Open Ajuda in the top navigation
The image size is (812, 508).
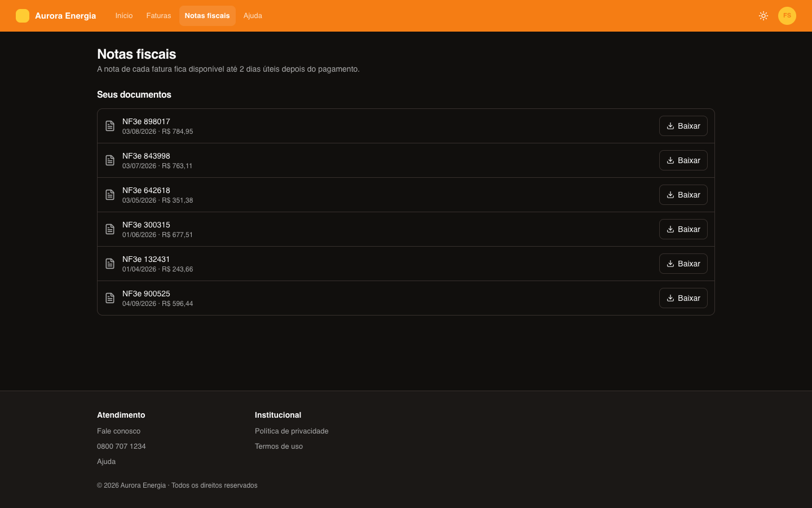[253, 16]
